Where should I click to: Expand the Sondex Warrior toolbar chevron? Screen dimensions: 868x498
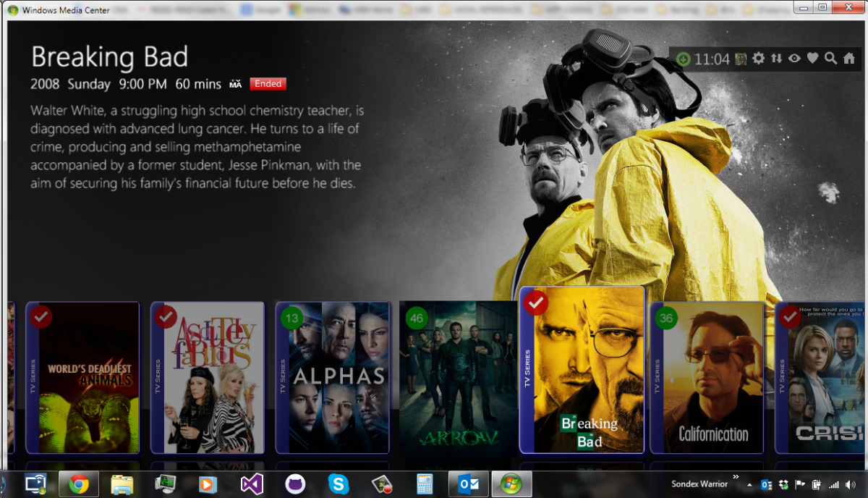click(736, 477)
